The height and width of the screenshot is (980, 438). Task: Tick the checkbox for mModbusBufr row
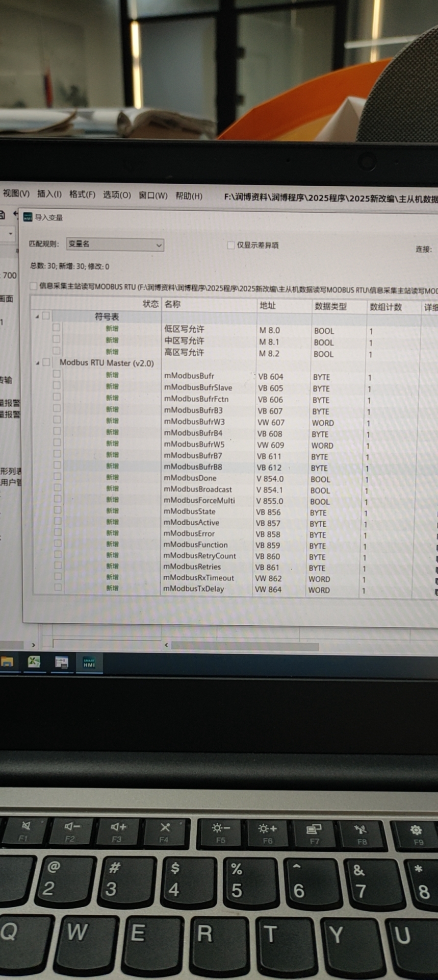tap(57, 374)
